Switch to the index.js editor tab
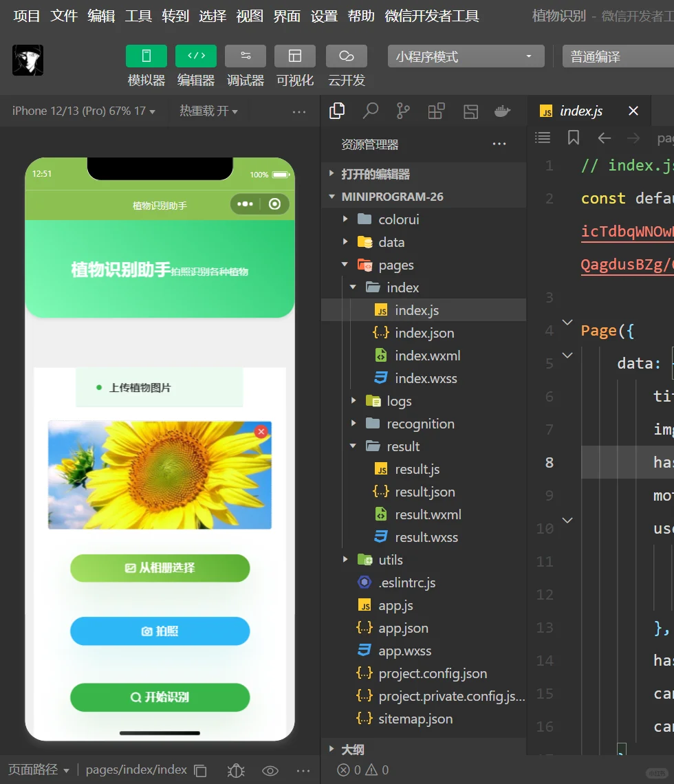 pyautogui.click(x=580, y=111)
